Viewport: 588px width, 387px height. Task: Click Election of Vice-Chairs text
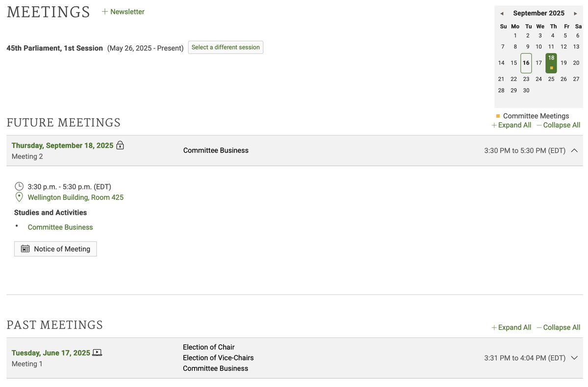click(218, 358)
